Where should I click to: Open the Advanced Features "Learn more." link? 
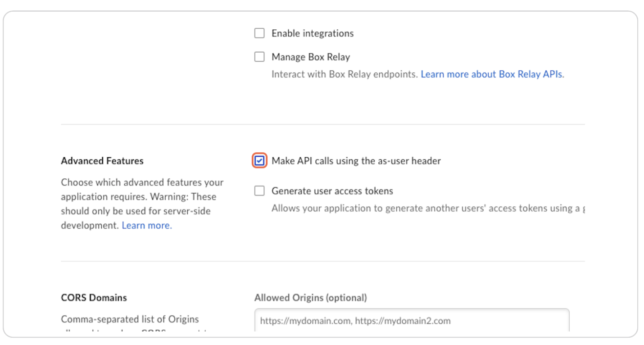pos(146,225)
